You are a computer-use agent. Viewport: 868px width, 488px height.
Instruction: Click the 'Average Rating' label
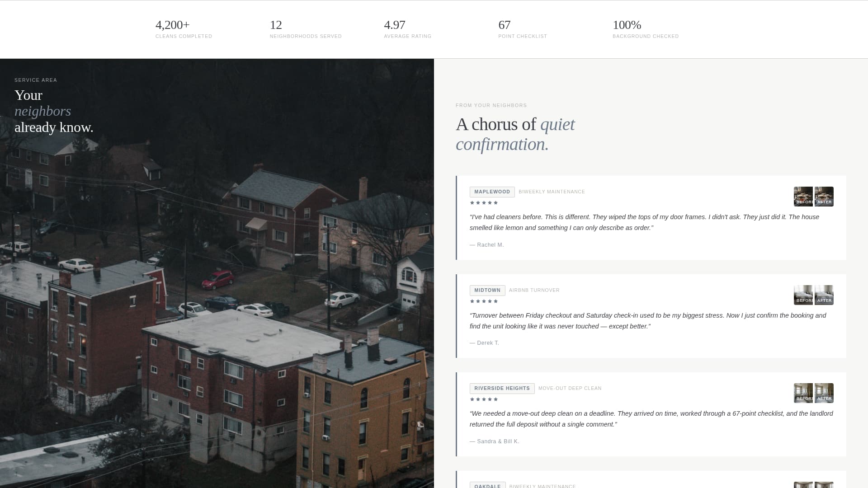point(408,36)
